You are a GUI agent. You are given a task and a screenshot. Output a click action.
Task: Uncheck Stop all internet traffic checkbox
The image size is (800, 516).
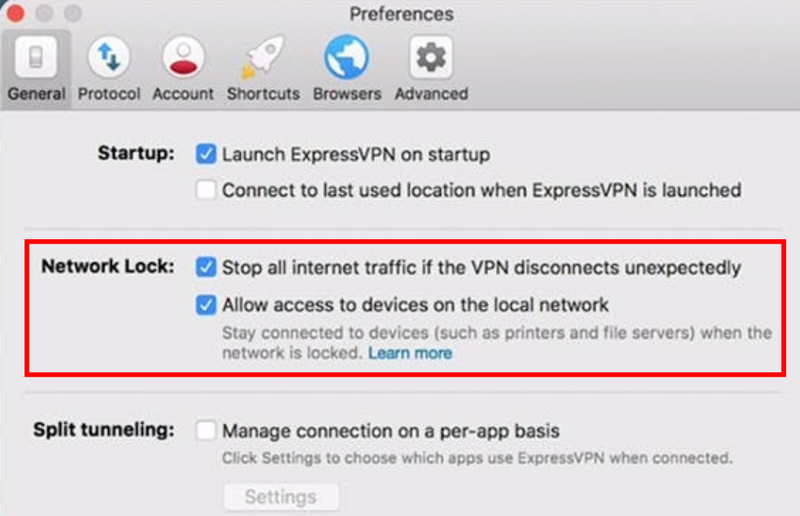click(206, 267)
